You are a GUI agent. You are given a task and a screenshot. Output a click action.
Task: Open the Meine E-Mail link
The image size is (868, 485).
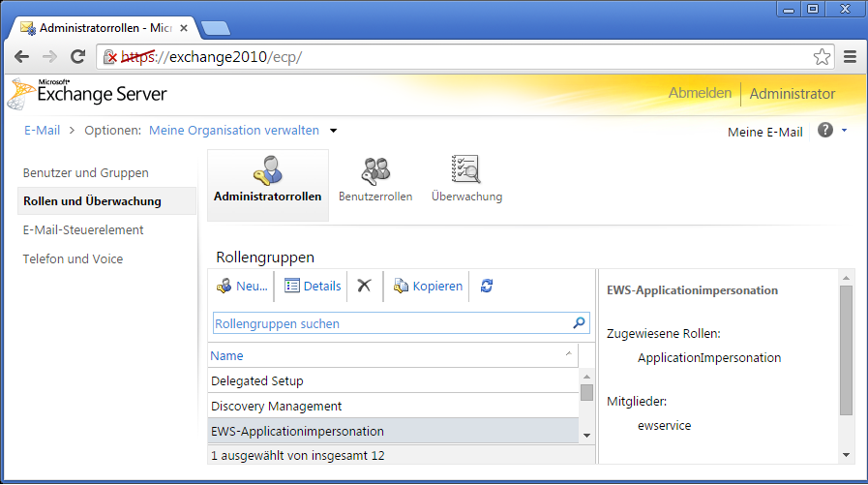point(764,132)
